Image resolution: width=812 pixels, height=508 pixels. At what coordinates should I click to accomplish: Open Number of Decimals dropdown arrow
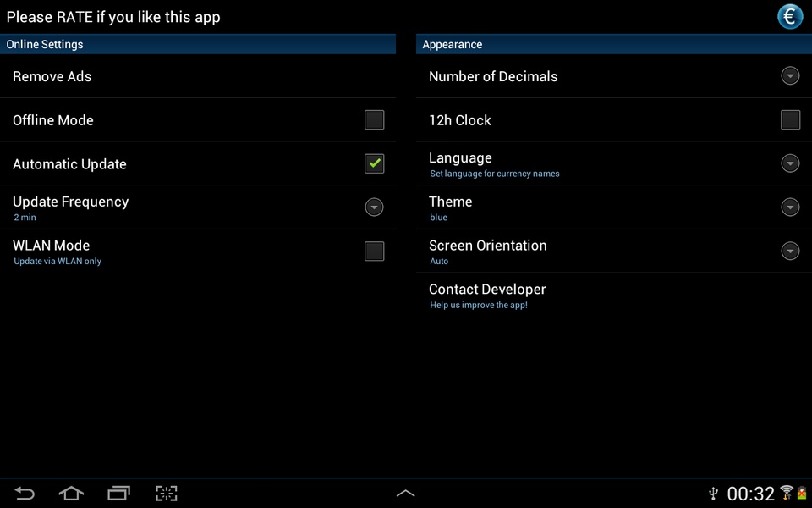point(790,75)
